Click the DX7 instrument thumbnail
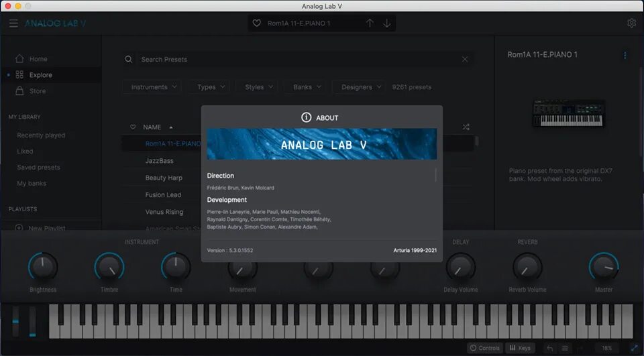The image size is (644, 356). click(568, 113)
